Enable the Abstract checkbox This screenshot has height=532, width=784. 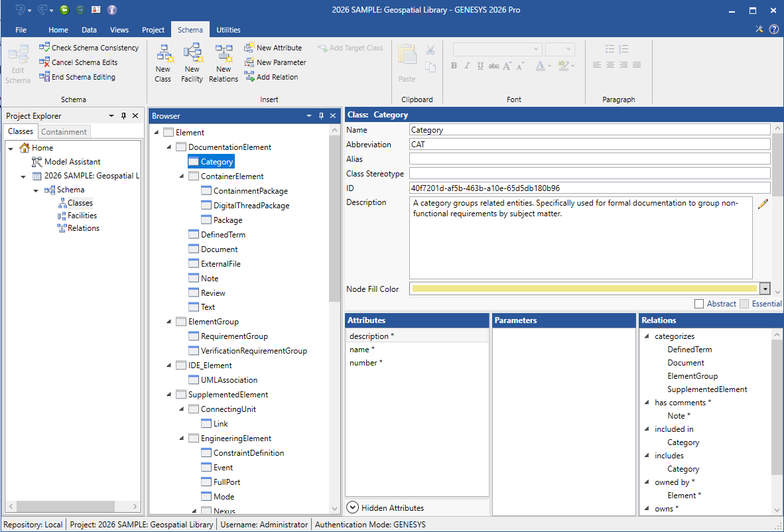[699, 304]
